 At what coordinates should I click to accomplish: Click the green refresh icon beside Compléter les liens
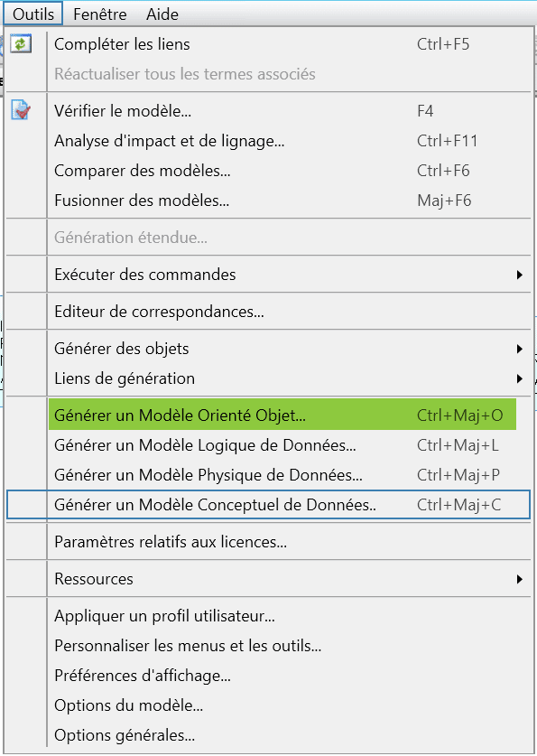point(20,44)
